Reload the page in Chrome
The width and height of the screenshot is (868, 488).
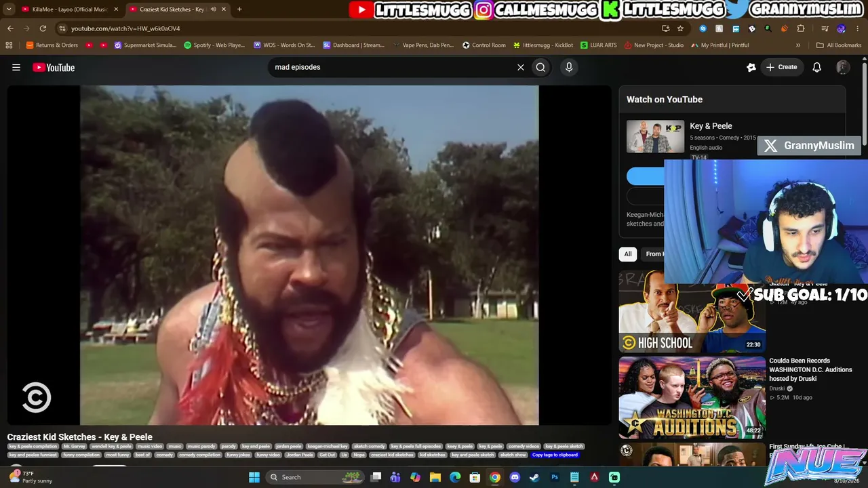[43, 28]
